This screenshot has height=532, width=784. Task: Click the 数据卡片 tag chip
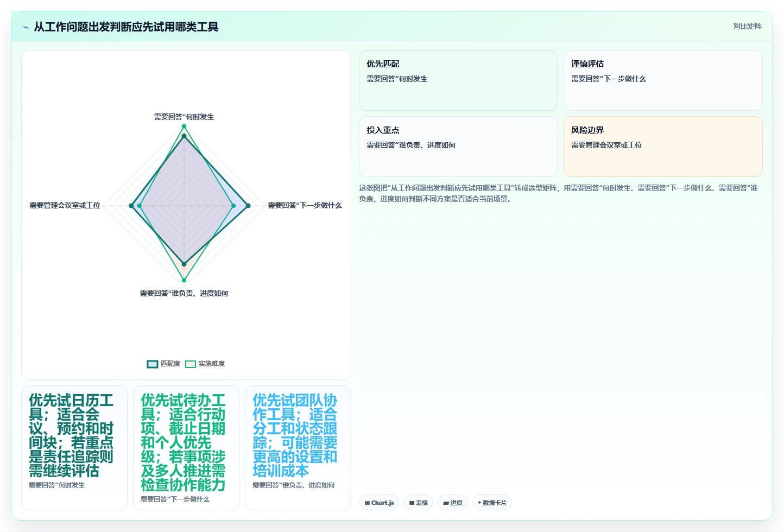coord(492,503)
